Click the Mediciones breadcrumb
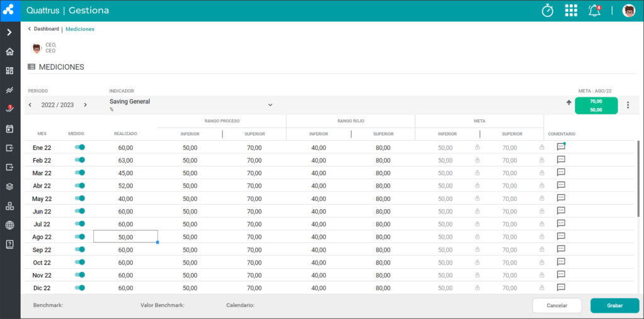The image size is (644, 319). [80, 29]
